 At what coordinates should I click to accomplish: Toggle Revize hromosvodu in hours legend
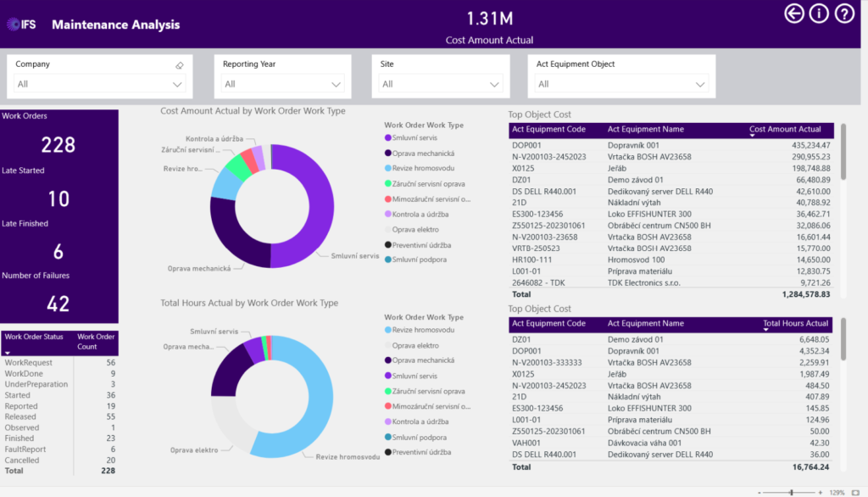click(417, 330)
